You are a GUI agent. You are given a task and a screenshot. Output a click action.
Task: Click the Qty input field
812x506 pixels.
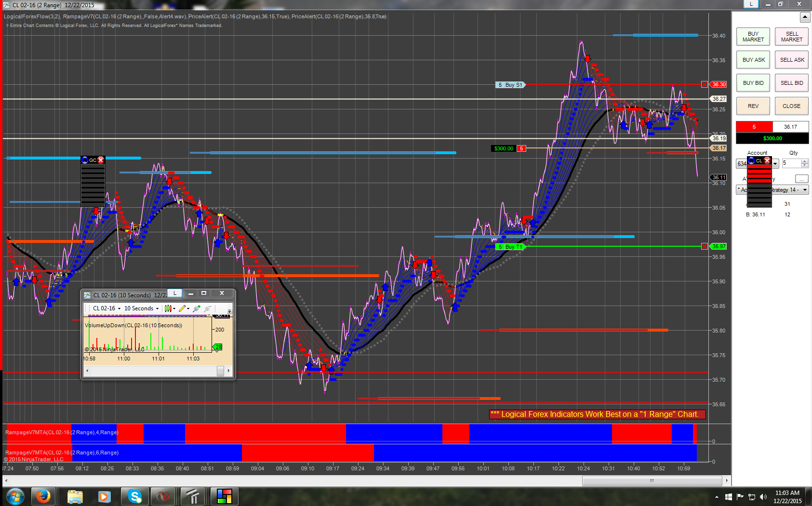[x=791, y=163]
